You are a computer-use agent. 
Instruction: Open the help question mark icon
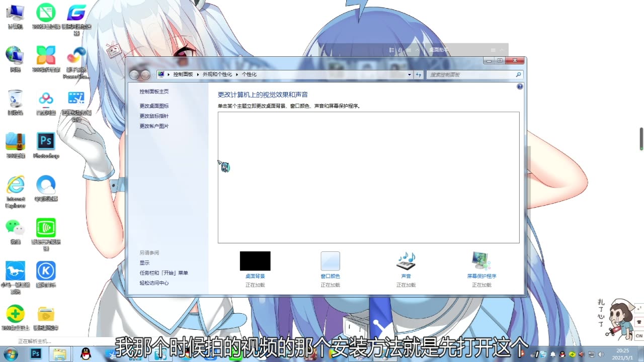click(520, 86)
